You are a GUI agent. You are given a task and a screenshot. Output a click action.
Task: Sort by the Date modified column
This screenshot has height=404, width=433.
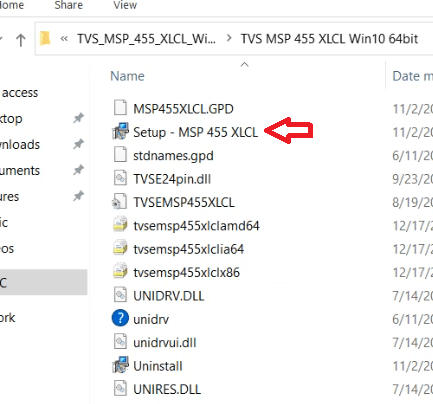pos(412,76)
